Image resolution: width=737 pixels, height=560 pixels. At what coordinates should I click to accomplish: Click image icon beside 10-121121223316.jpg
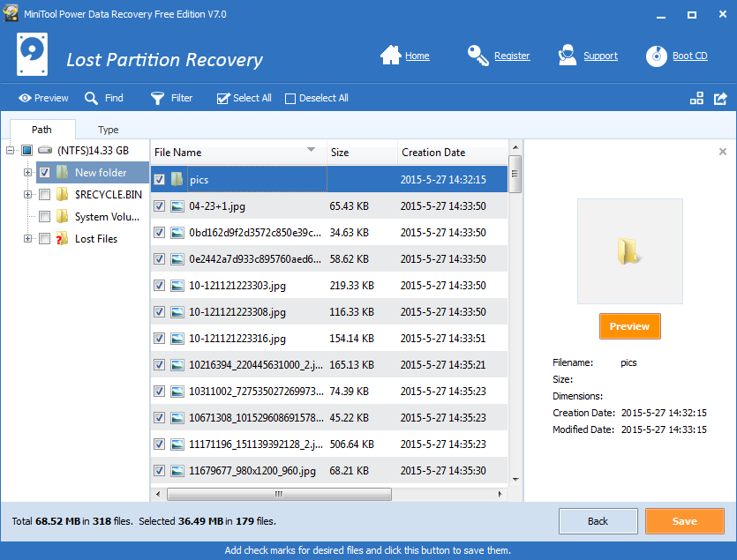tap(177, 339)
